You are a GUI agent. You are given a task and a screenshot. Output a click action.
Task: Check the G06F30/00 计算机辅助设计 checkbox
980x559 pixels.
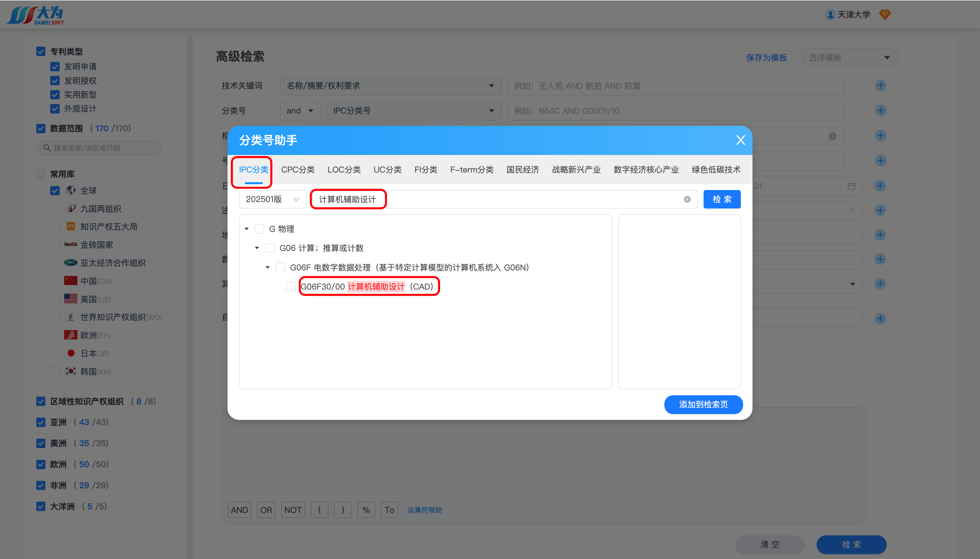pyautogui.click(x=291, y=286)
